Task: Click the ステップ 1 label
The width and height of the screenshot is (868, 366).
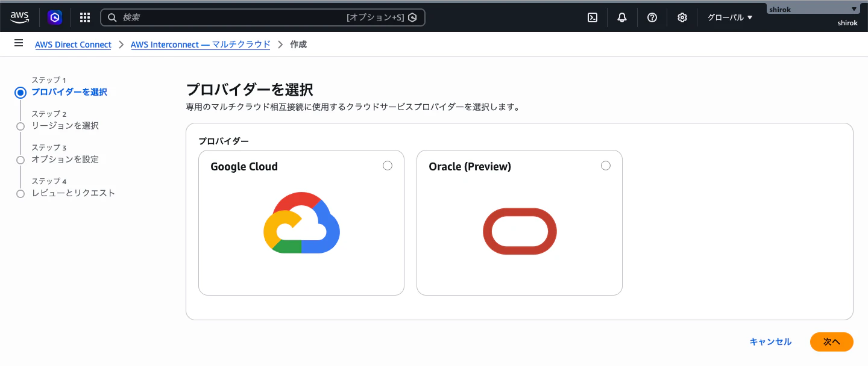Action: pyautogui.click(x=49, y=80)
